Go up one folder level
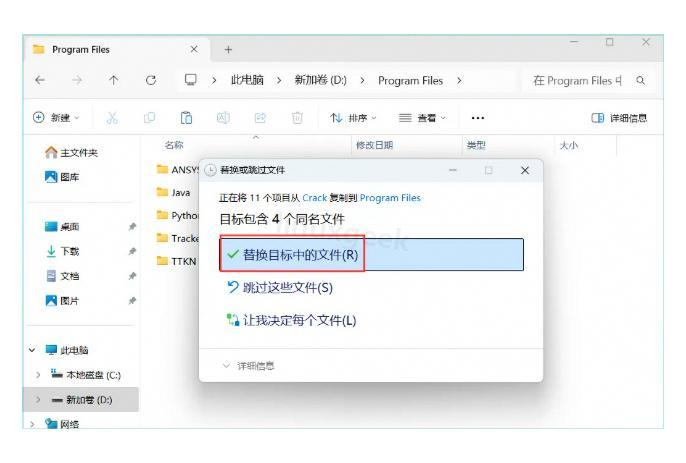 click(114, 80)
